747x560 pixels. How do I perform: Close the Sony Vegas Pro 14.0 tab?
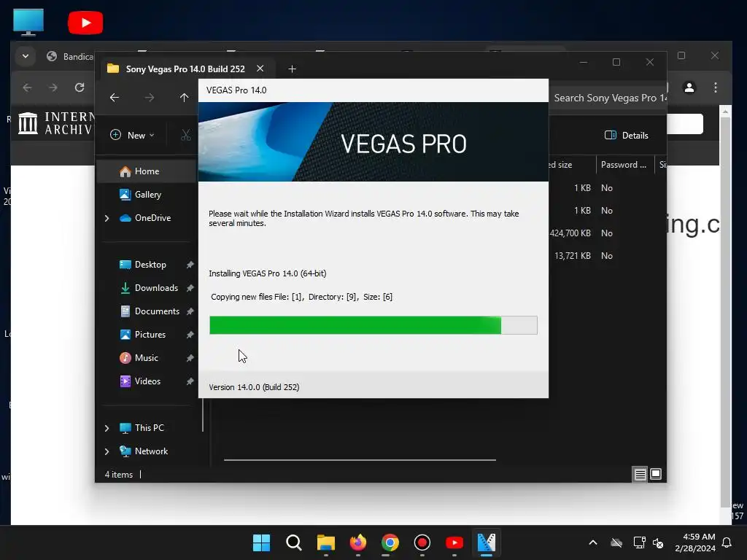(260, 69)
